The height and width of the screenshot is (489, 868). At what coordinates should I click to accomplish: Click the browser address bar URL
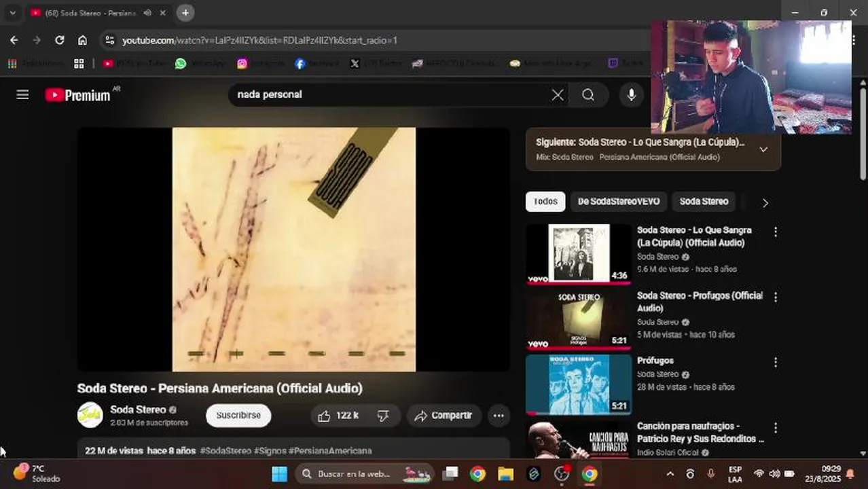click(259, 41)
